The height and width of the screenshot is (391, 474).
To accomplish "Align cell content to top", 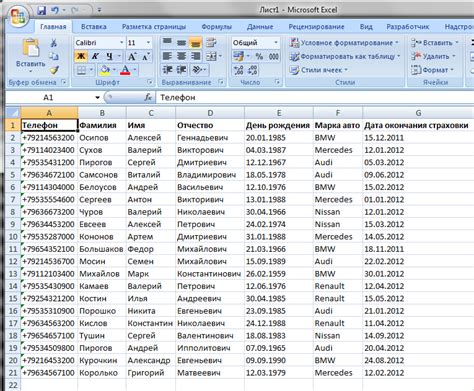I will (x=167, y=43).
